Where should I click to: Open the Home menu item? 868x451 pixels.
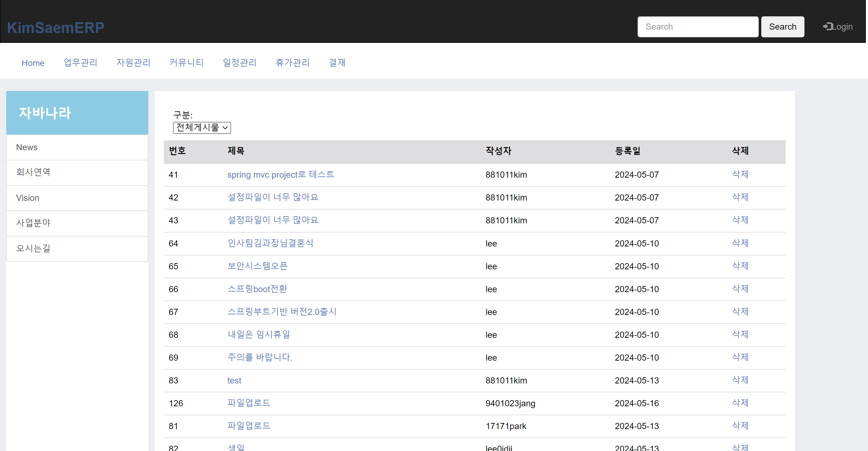point(33,63)
